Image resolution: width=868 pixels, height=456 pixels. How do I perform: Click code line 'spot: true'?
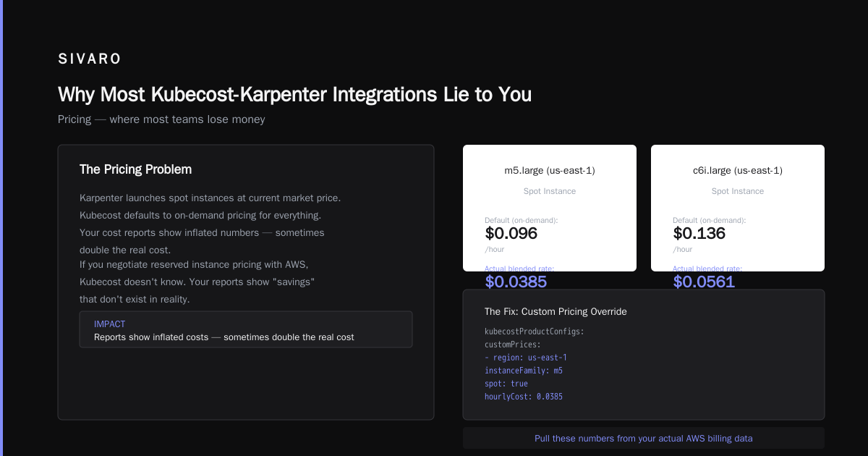pyautogui.click(x=506, y=384)
